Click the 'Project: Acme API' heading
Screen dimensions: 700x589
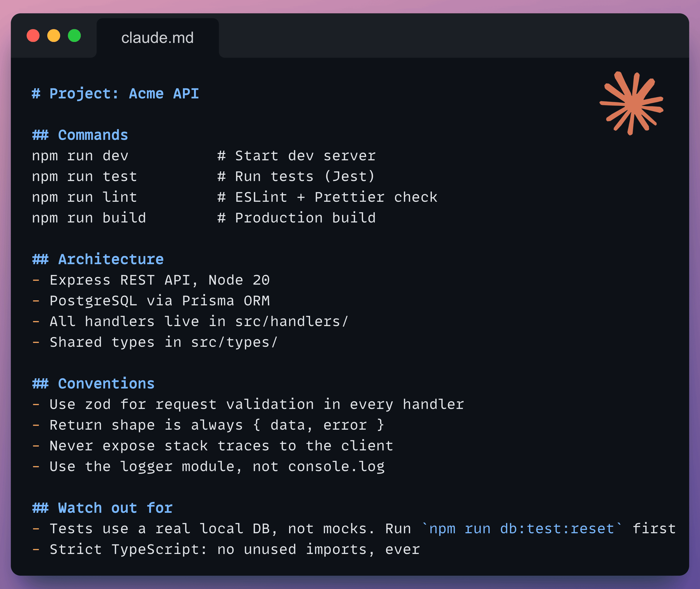click(116, 94)
